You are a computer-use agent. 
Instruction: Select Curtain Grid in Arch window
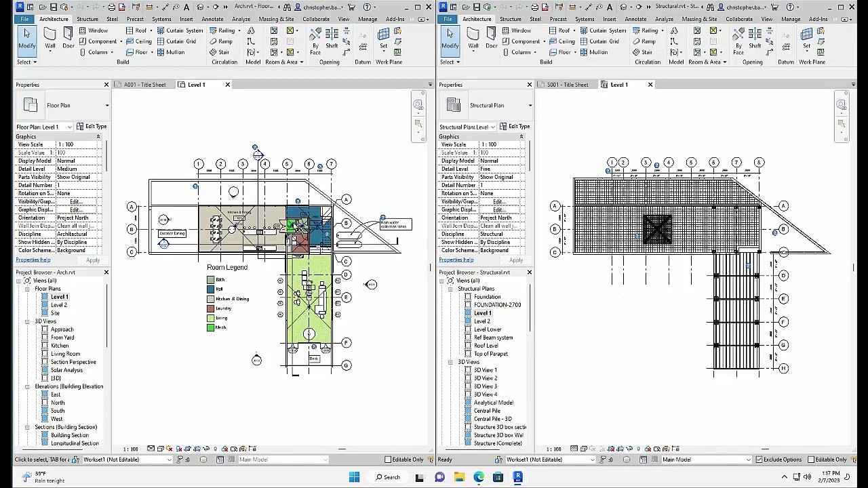(x=176, y=41)
